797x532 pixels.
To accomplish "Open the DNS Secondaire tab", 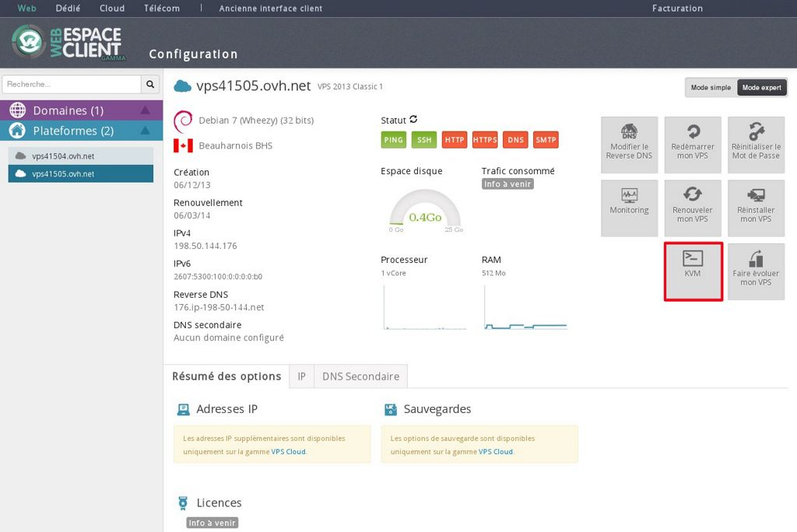I will (360, 376).
